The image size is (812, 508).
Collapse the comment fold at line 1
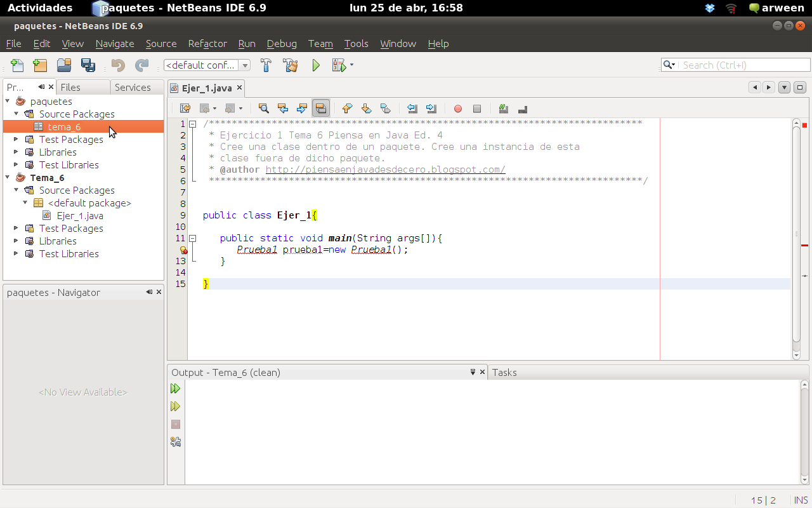point(192,124)
